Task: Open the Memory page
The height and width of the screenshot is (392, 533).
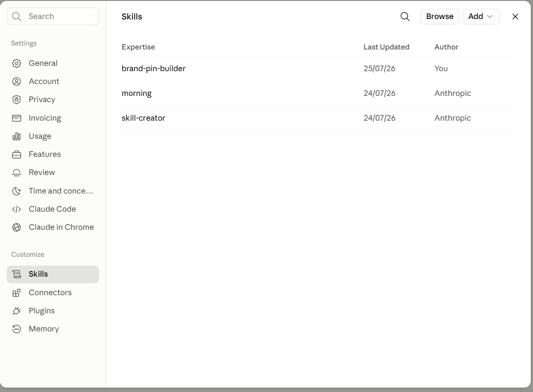Action: [x=53, y=329]
